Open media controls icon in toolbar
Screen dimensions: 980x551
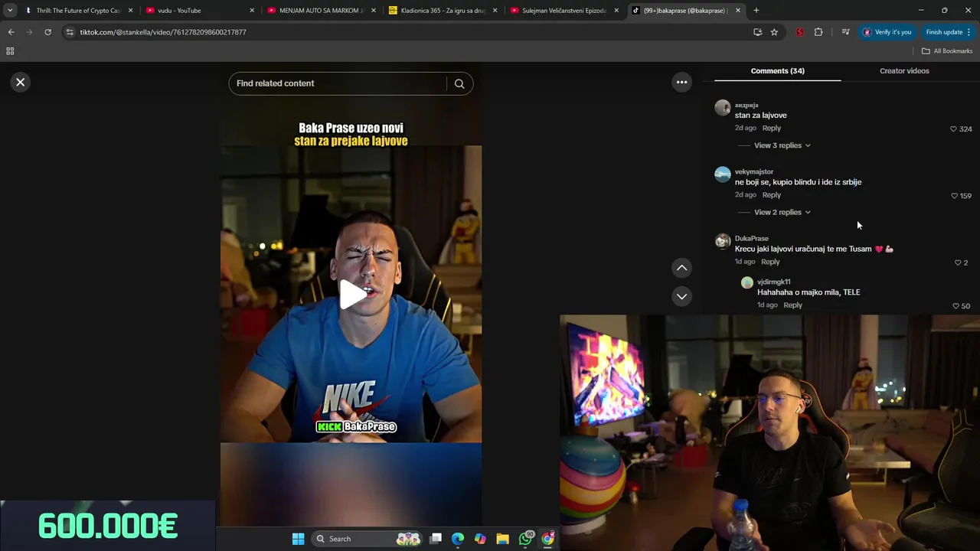[845, 32]
